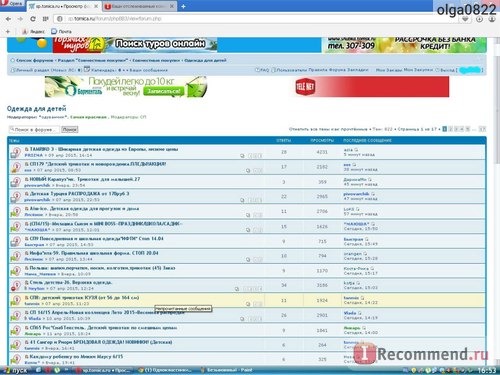Open the Opera menu button

coord(12,4)
